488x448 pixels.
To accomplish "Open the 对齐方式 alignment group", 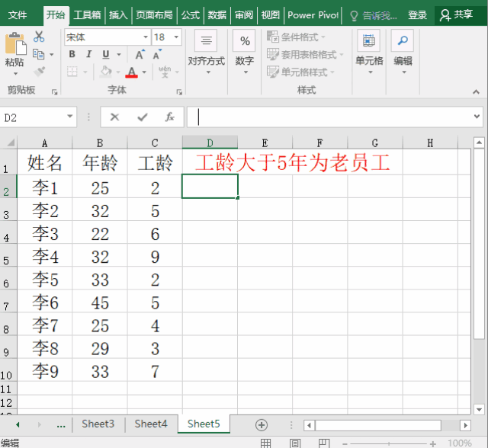I will point(207,53).
